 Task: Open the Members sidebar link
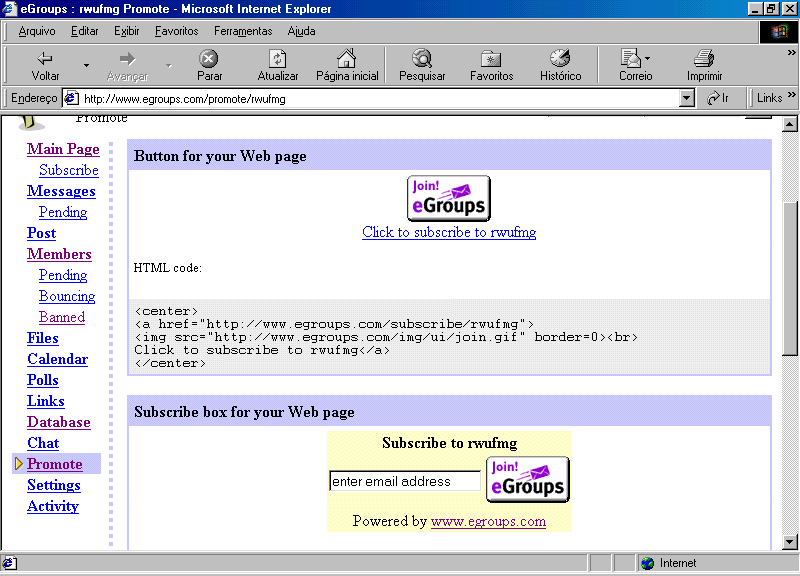coord(59,254)
